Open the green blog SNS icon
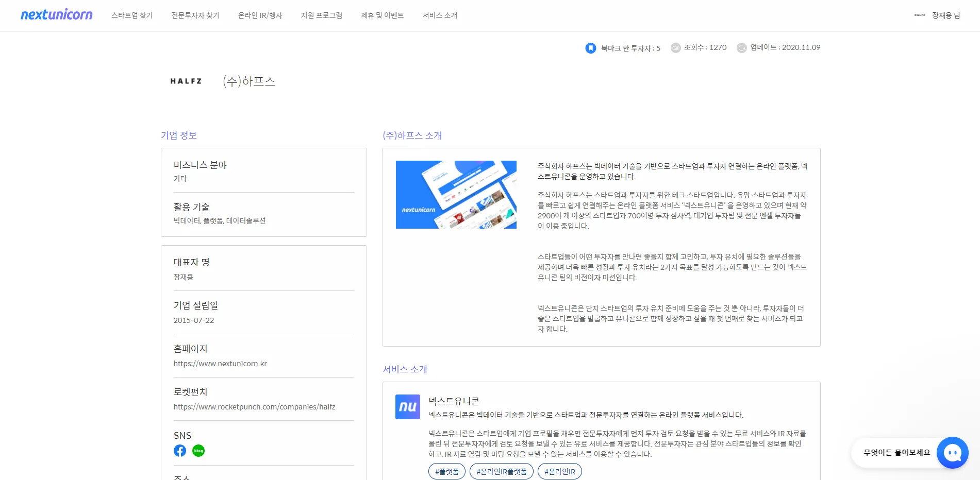The width and height of the screenshot is (980, 480). click(198, 451)
